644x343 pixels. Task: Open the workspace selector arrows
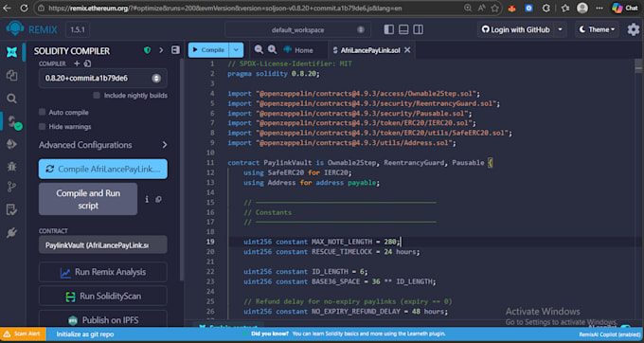361,29
